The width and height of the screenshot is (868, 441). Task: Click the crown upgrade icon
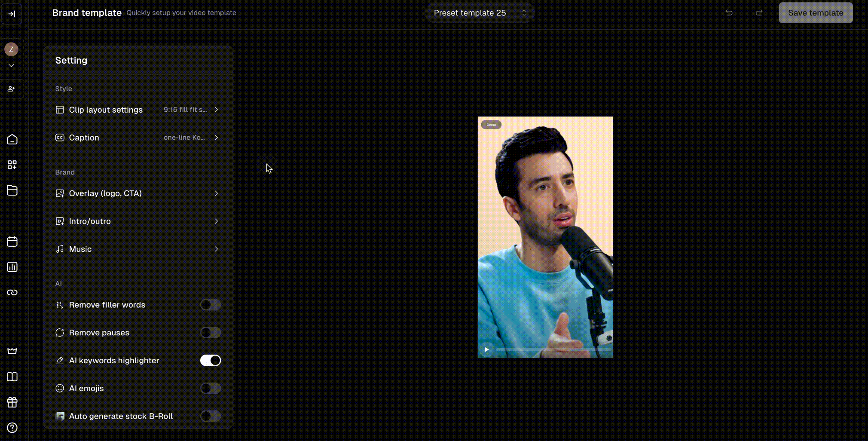12,351
